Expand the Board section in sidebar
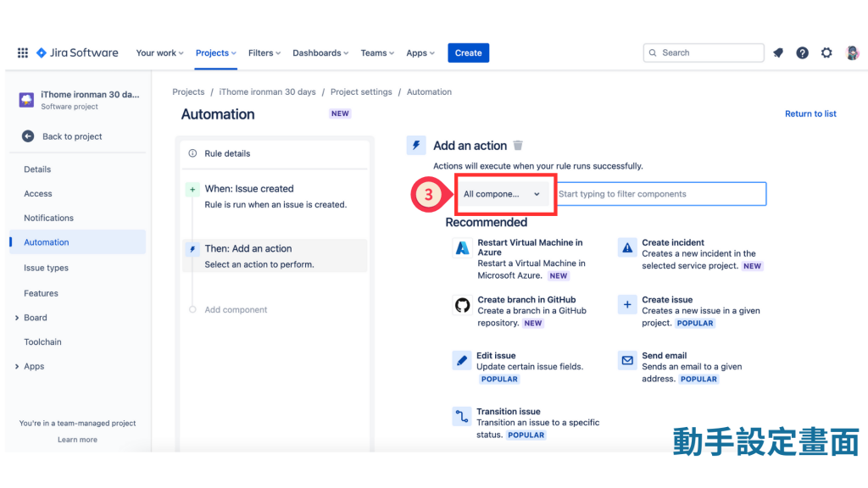This screenshot has height=488, width=868. pyautogui.click(x=17, y=318)
